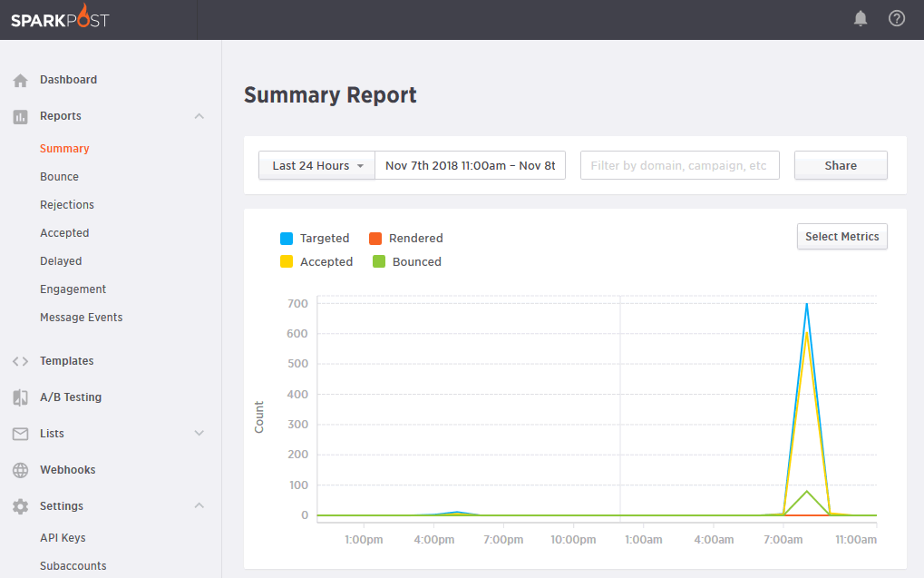Image resolution: width=924 pixels, height=578 pixels.
Task: Open Message Events
Action: tap(82, 318)
